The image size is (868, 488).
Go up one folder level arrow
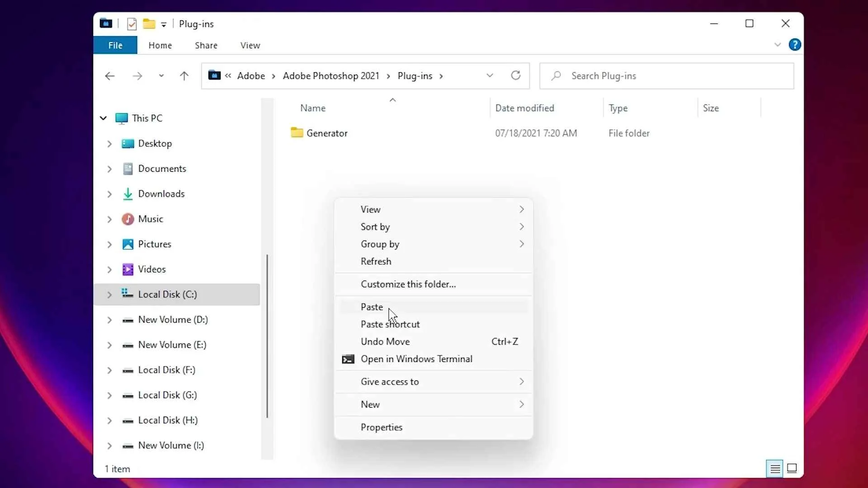[x=184, y=76]
